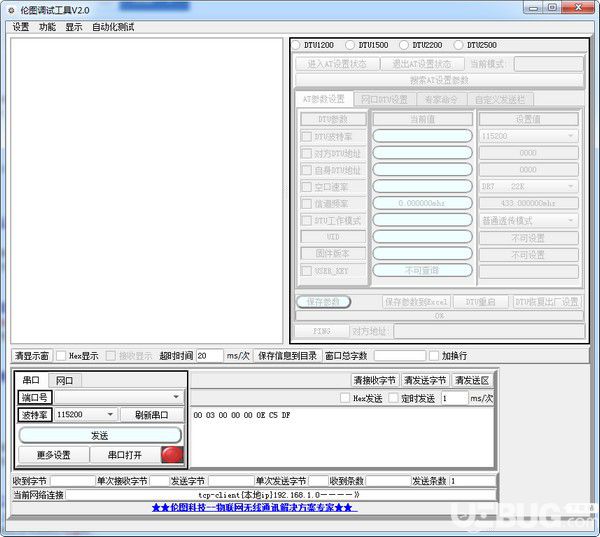This screenshot has width=600, height=537.
Task: Open the 设置 menu
Action: [21, 27]
